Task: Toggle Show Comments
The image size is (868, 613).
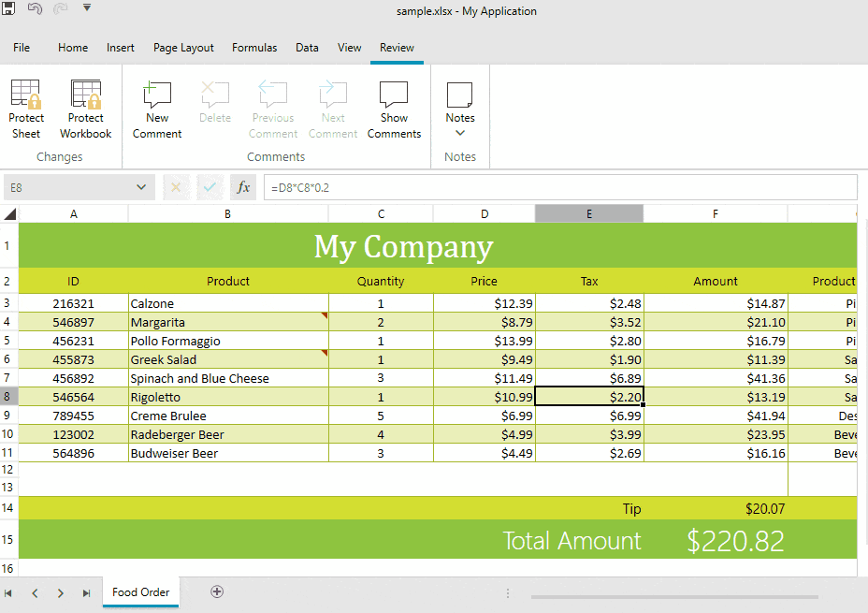Action: [x=394, y=95]
